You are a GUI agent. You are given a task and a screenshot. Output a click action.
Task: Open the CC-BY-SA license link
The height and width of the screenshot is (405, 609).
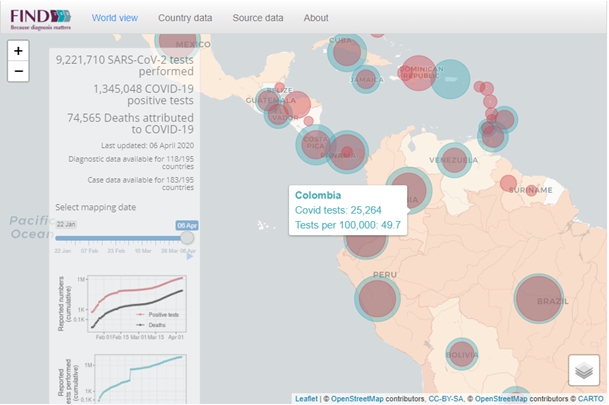click(445, 399)
